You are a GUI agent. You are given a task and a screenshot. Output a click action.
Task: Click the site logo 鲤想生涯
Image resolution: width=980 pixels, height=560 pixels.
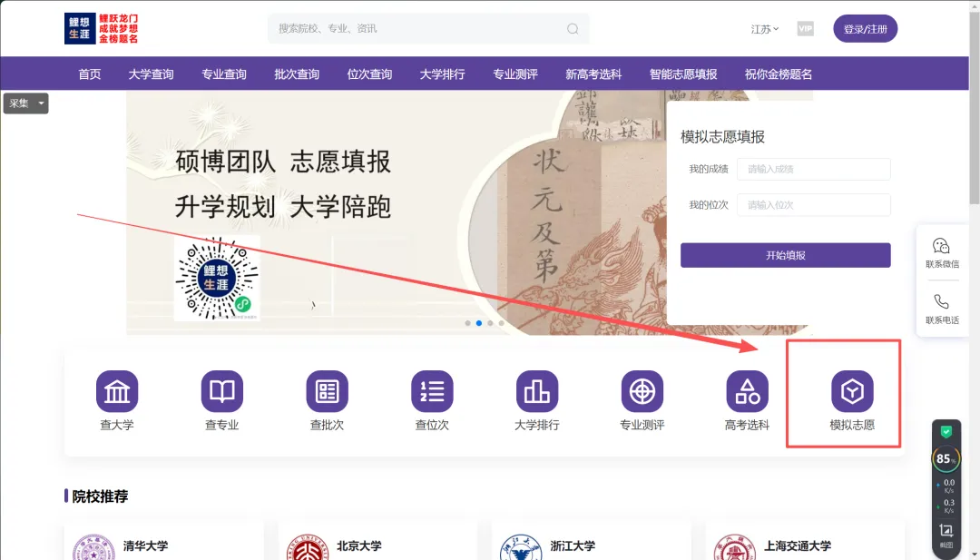102,29
